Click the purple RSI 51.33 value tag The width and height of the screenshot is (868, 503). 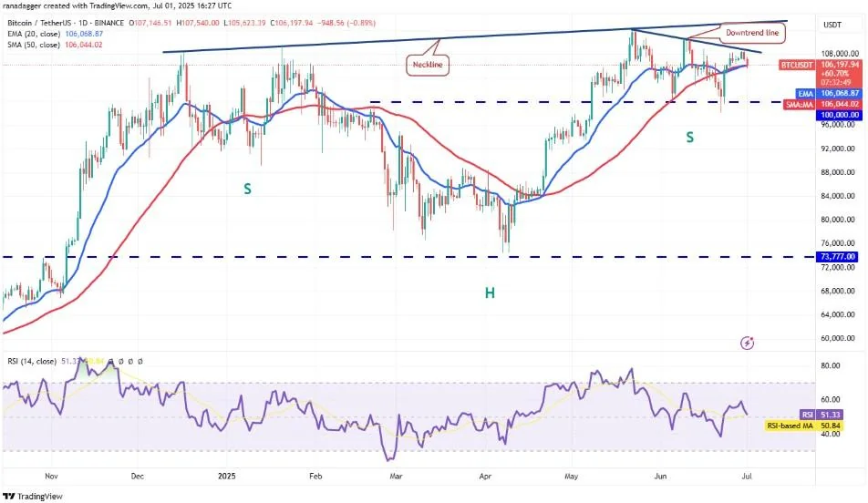(821, 415)
